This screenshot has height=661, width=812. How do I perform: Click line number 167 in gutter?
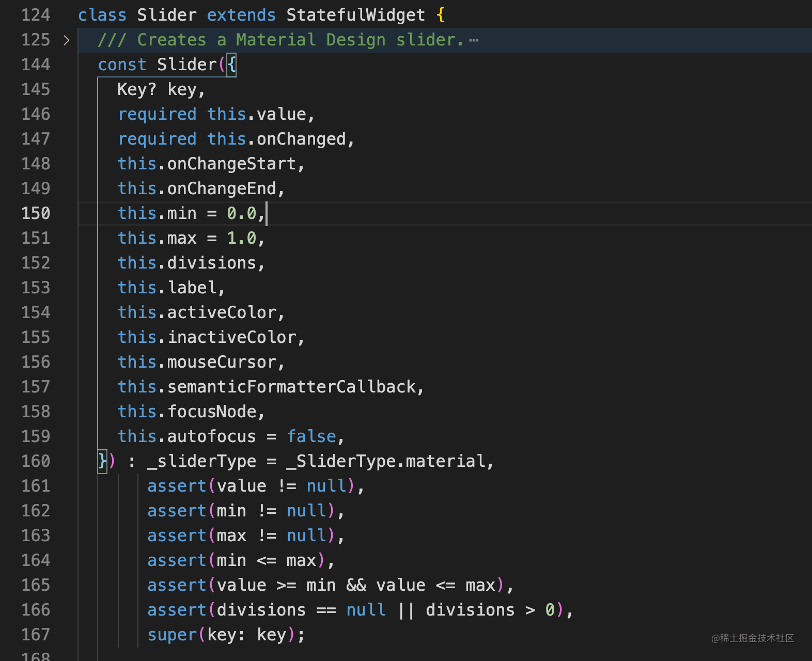pyautogui.click(x=36, y=635)
